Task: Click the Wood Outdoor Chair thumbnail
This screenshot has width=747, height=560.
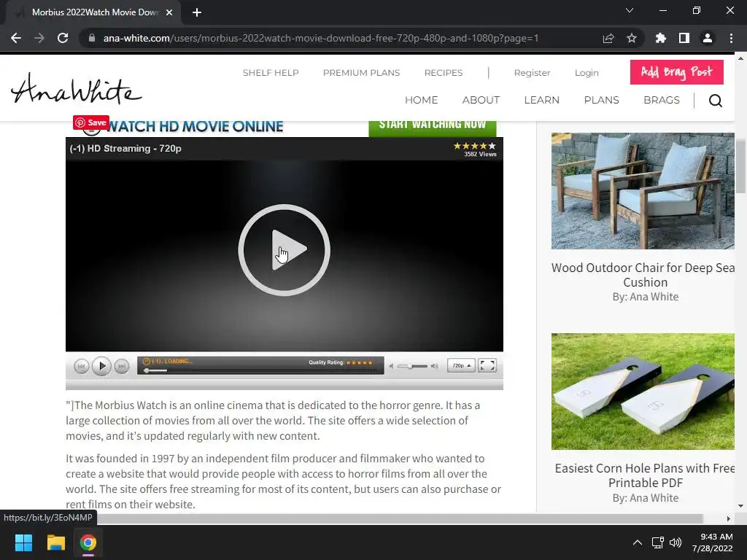Action: click(643, 191)
